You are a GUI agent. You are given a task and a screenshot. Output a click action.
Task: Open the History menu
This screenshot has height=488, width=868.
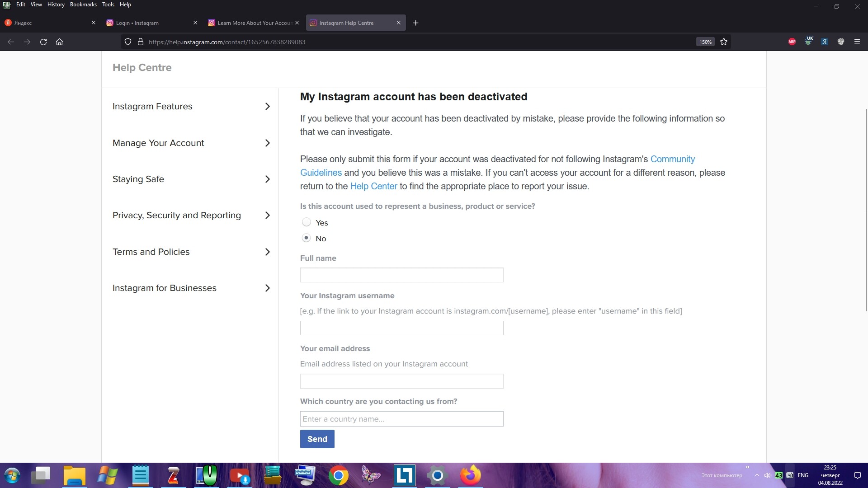(56, 5)
